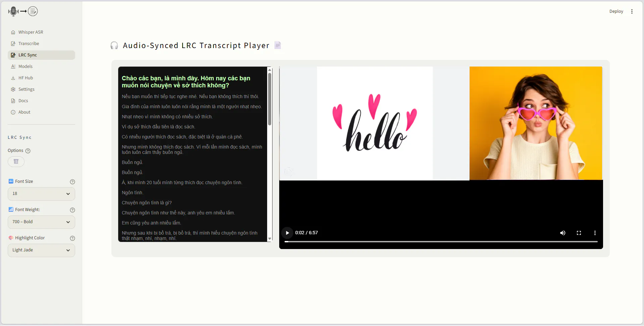Mute the video volume

[x=563, y=233]
